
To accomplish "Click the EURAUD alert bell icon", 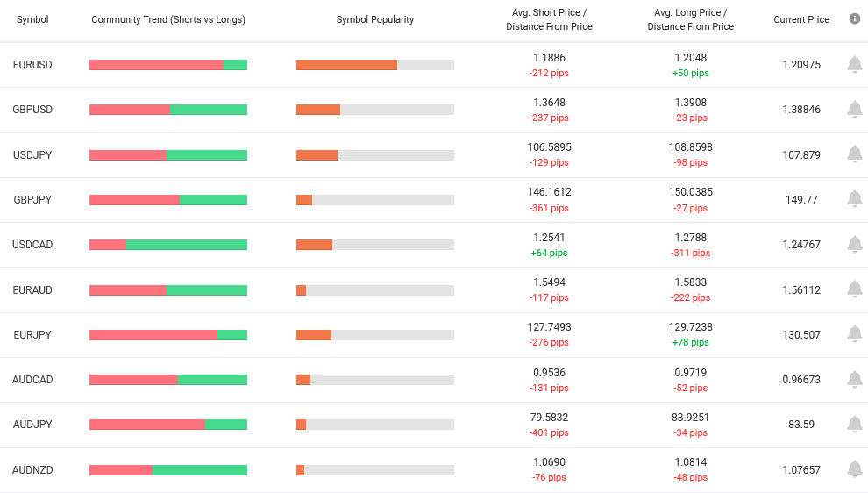I will click(855, 289).
